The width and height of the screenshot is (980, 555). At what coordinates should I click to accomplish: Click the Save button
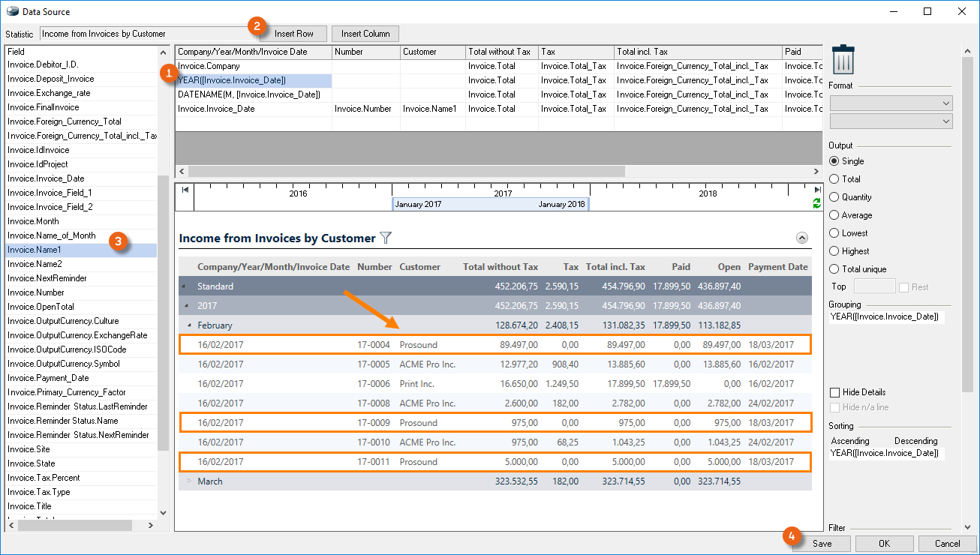click(x=822, y=544)
